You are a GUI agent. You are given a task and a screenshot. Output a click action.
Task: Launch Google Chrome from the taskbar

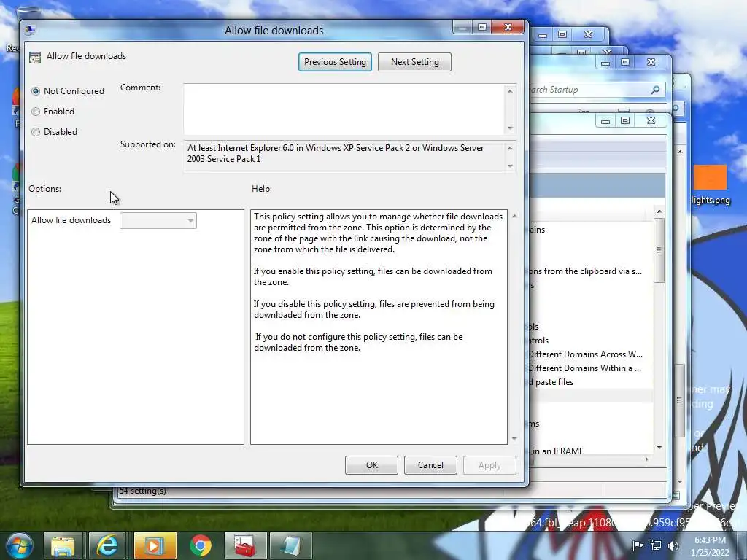pos(201,545)
